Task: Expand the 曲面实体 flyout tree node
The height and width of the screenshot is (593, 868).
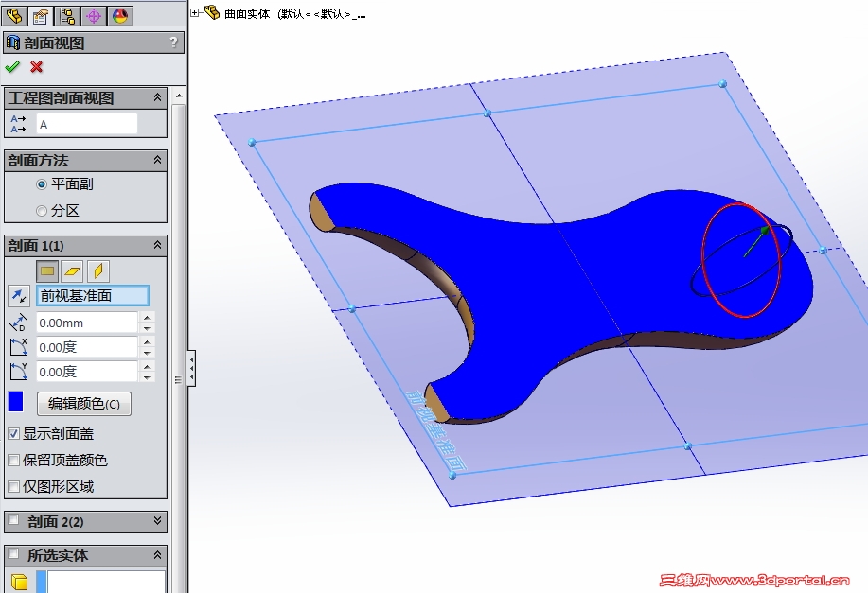Action: coord(195,12)
